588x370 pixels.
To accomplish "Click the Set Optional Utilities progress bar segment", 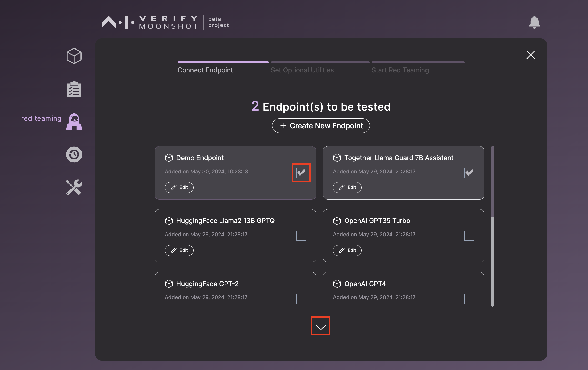I will tap(320, 62).
